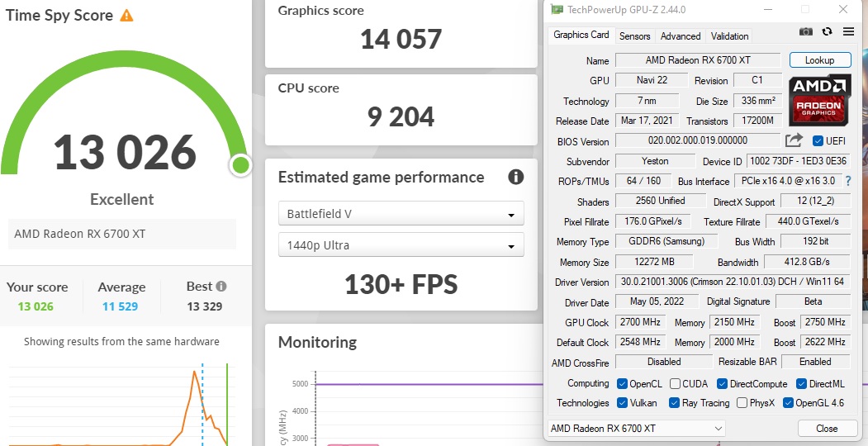The height and width of the screenshot is (446, 868).
Task: Toggle the OpenCL checkbox
Action: click(622, 383)
